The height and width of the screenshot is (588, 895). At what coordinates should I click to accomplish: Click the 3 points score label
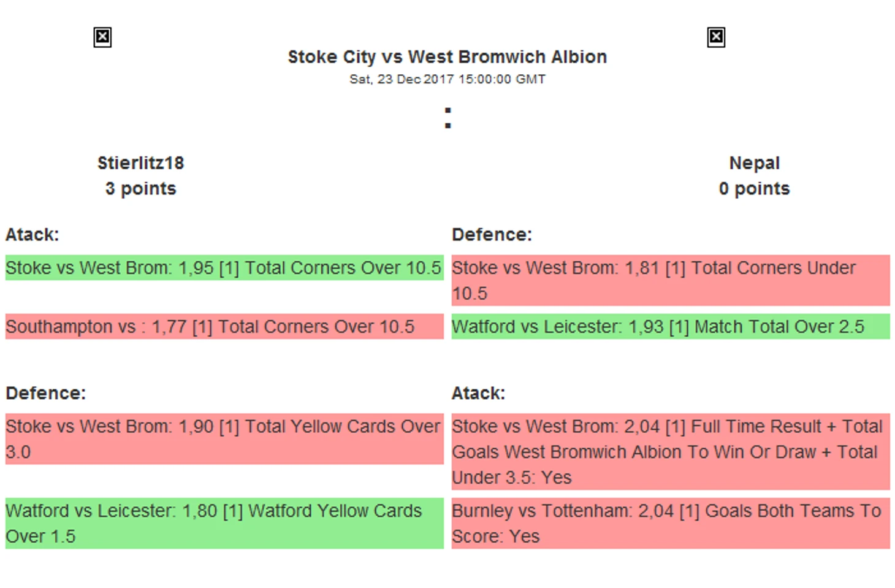click(x=140, y=189)
